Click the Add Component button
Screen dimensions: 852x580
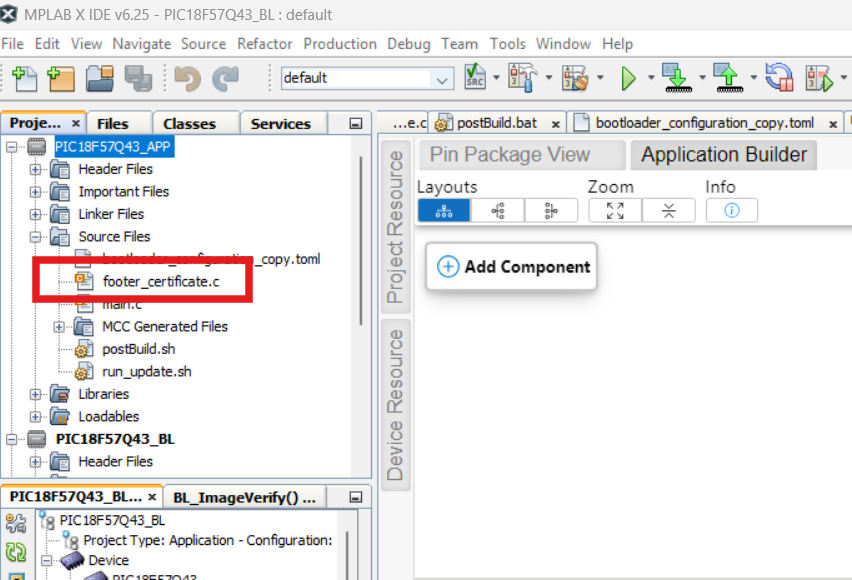click(512, 267)
